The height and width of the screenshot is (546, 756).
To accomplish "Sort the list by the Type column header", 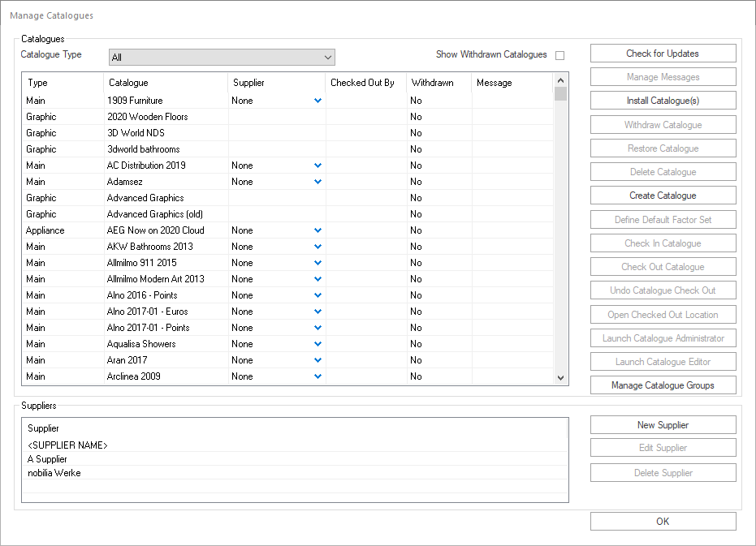I will pos(63,83).
